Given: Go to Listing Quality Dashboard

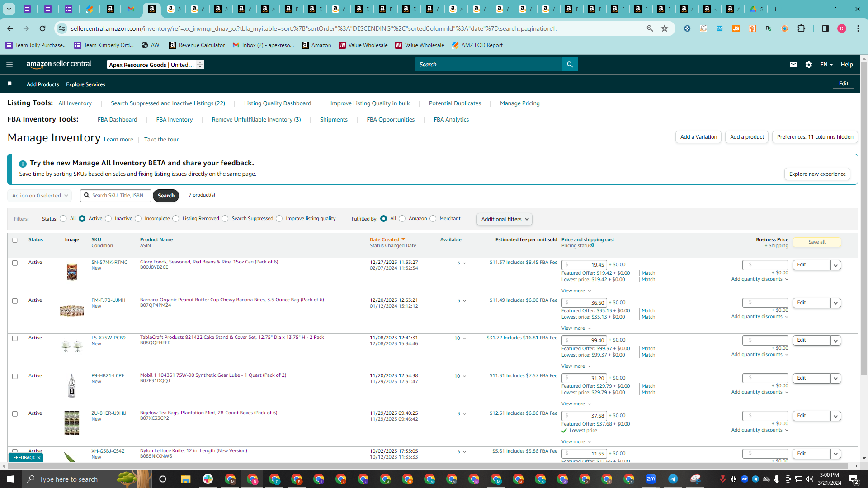Looking at the screenshot, I should pos(278,103).
